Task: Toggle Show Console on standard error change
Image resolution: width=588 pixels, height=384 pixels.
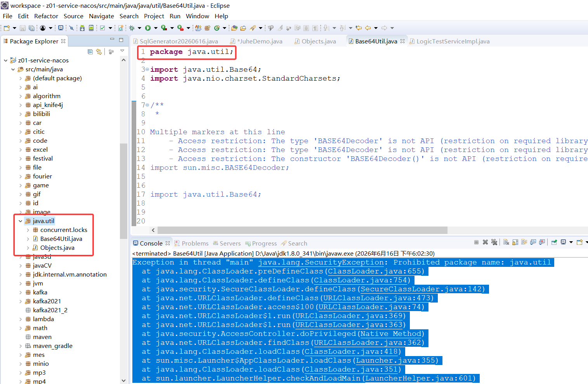Action: tap(542, 242)
